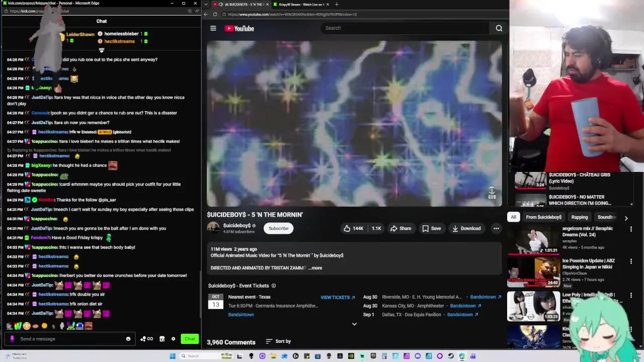Open the Windows Start menu
Screen dimensions: 644x362
(173, 356)
